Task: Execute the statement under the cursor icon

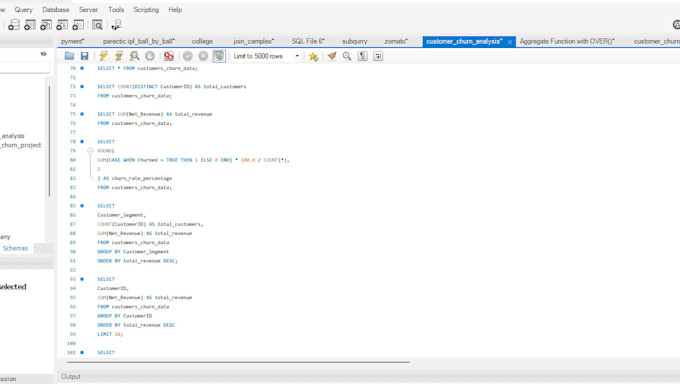Action: coord(119,56)
